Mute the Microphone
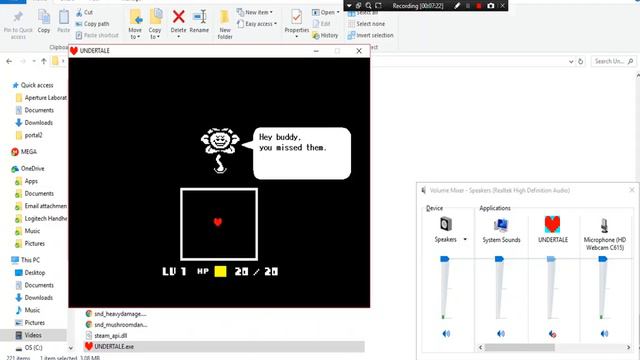This screenshot has width=640, height=360. (x=604, y=334)
